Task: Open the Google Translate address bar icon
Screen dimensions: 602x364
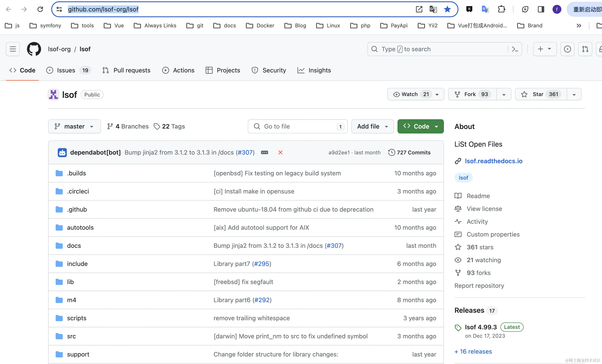Action: 433,9
